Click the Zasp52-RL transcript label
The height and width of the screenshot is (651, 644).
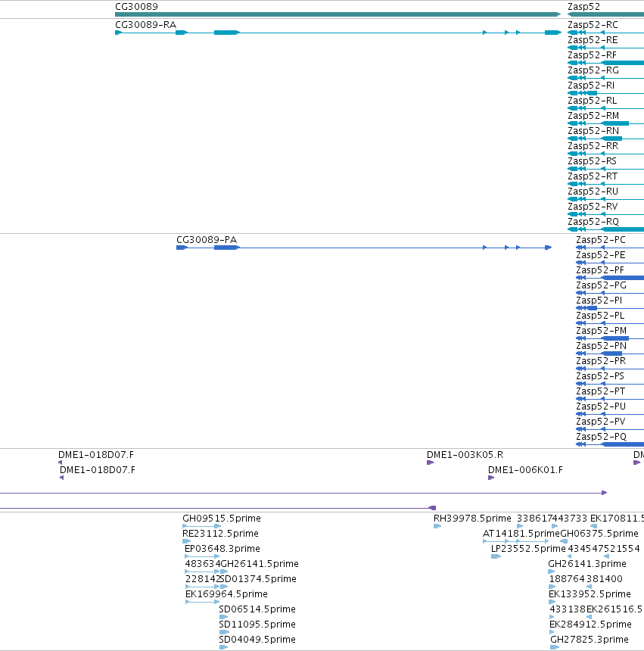592,101
